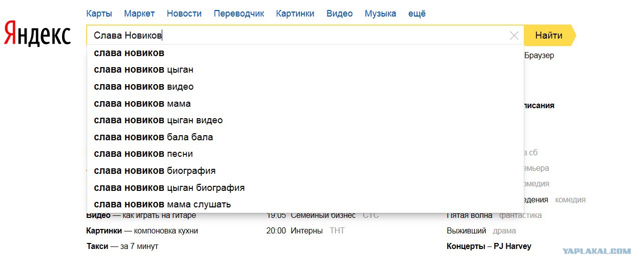This screenshot has height=266, width=644.
Task: Go to Новости
Action: tap(184, 14)
